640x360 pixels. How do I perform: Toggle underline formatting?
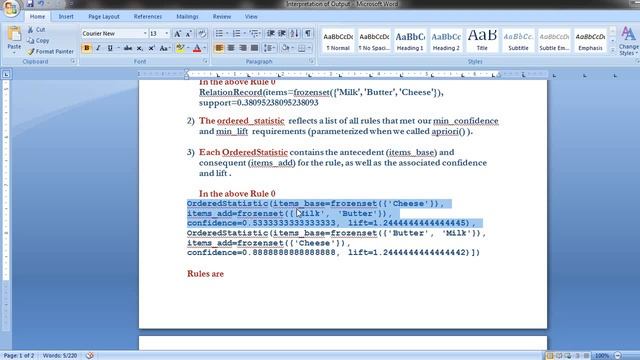point(110,48)
